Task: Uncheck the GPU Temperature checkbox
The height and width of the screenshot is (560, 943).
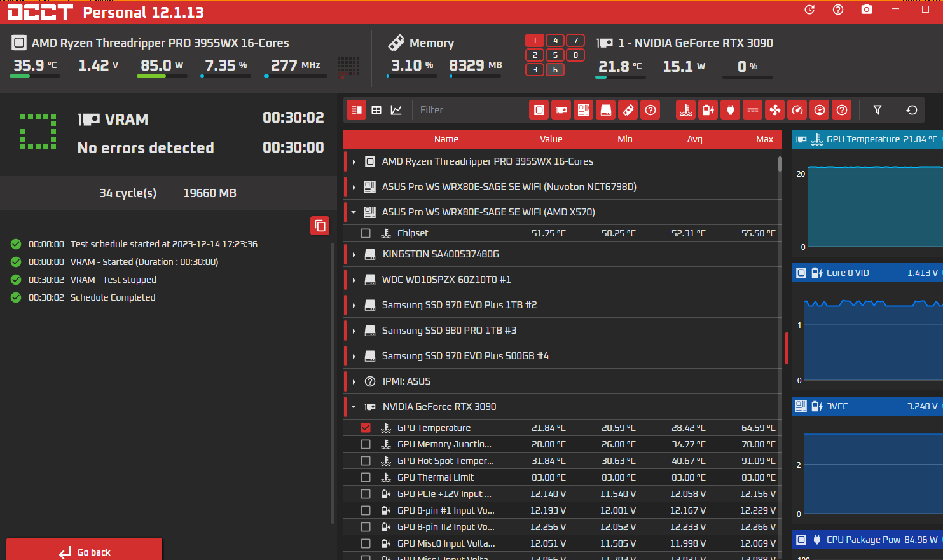Action: click(366, 428)
